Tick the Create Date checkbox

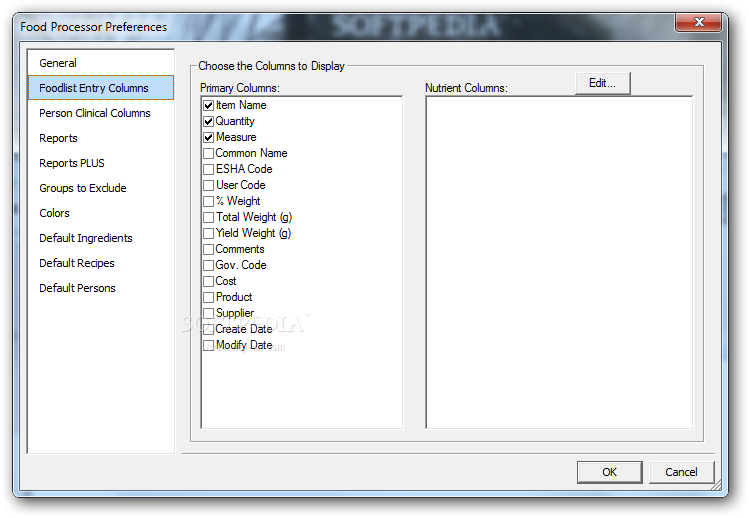pos(208,330)
